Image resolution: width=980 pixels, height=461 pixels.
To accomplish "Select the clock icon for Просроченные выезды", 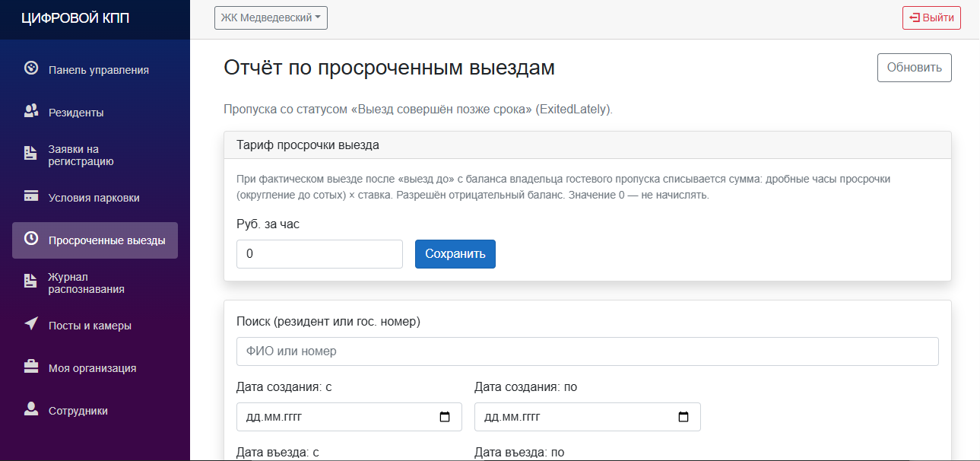I will tap(30, 240).
